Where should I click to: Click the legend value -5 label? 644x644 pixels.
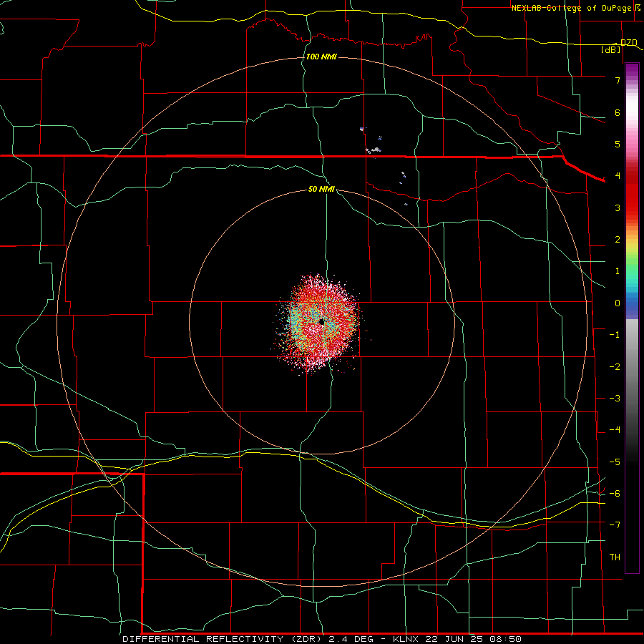point(615,462)
